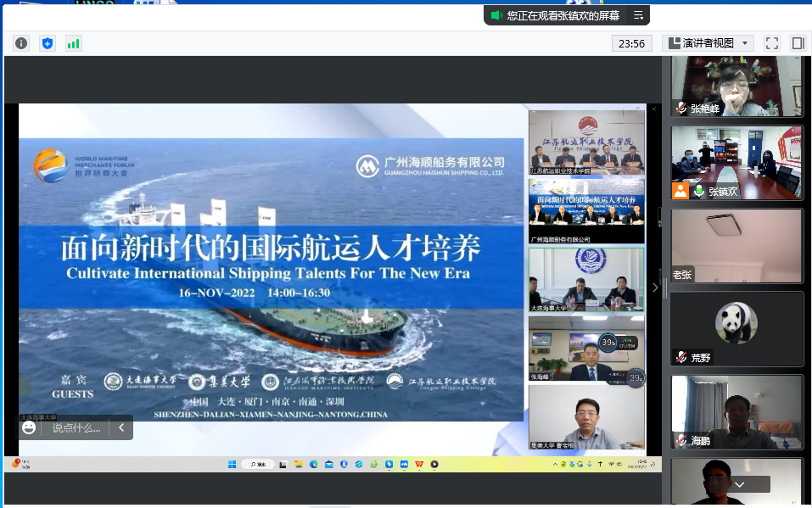Select 海鹏's video thumbnail
Viewport: 812px width, 508px height.
736,411
